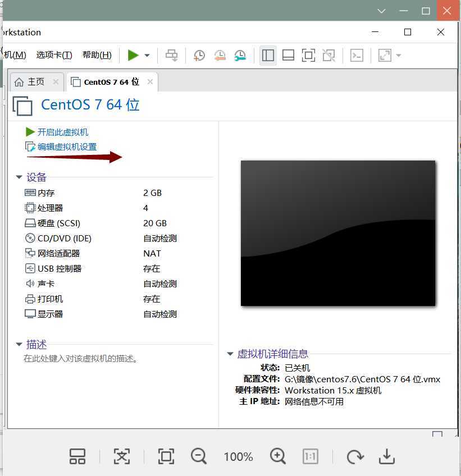This screenshot has height=476, width=461.
Task: Download the image using the viewer save icon
Action: point(387,456)
